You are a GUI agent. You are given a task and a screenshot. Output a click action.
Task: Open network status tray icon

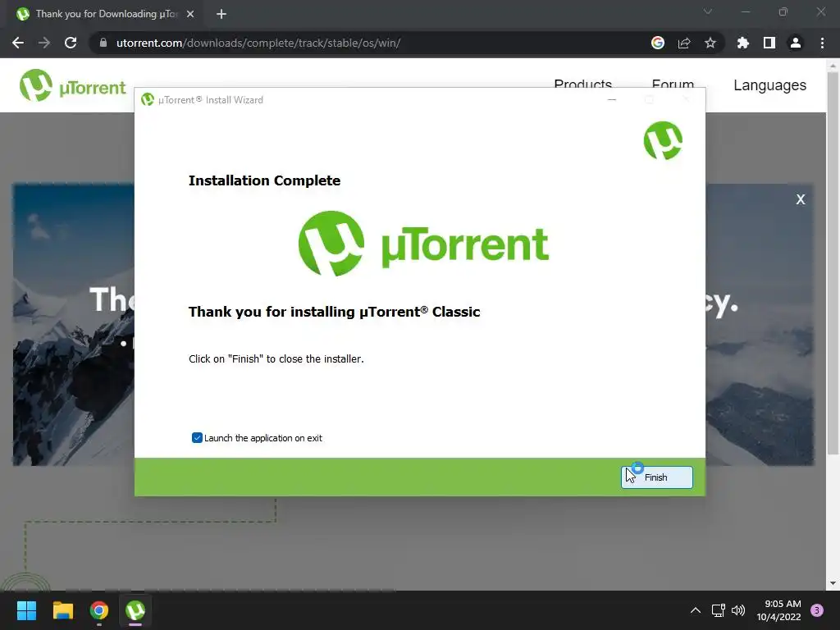(718, 610)
